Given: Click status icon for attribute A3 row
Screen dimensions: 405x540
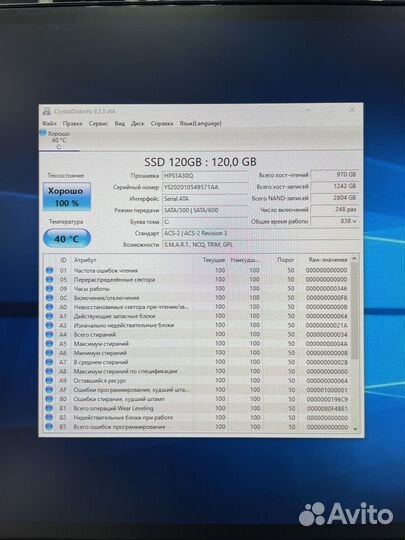Looking at the screenshot, I should click(49, 325).
